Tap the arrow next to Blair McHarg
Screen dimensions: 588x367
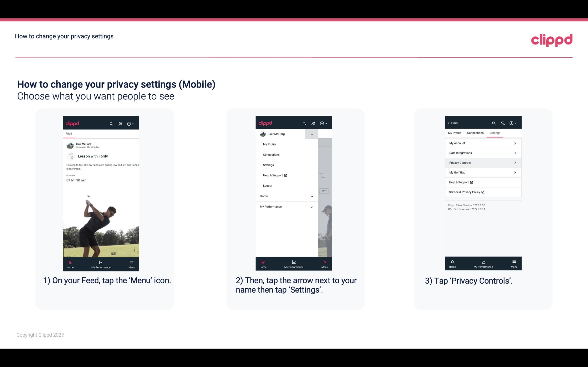coord(311,134)
